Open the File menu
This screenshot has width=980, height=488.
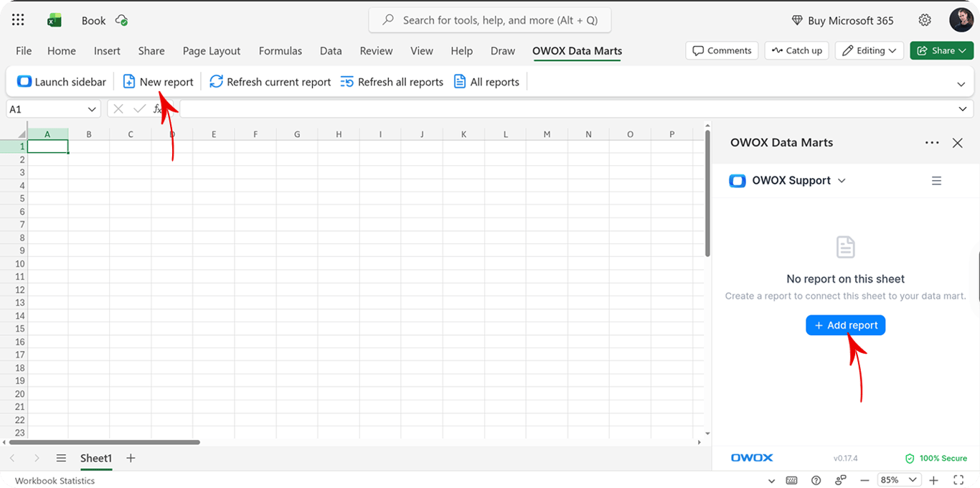24,51
